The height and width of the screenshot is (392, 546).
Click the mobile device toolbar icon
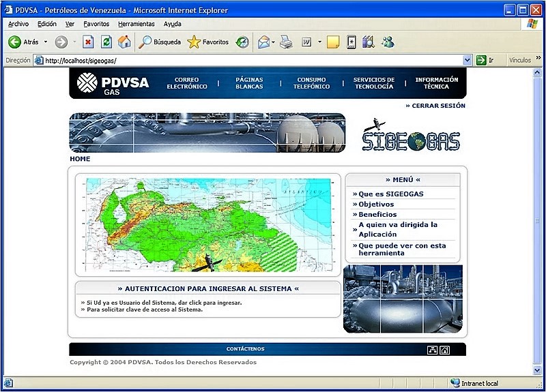click(351, 42)
